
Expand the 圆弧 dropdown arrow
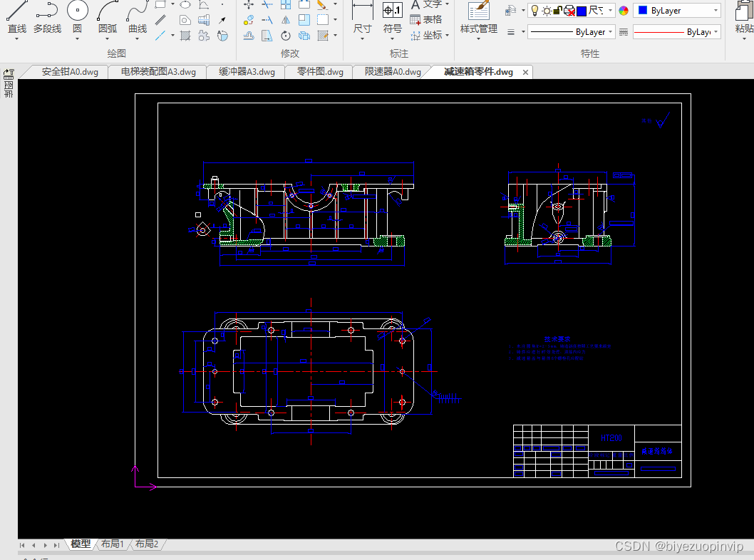[x=107, y=38]
